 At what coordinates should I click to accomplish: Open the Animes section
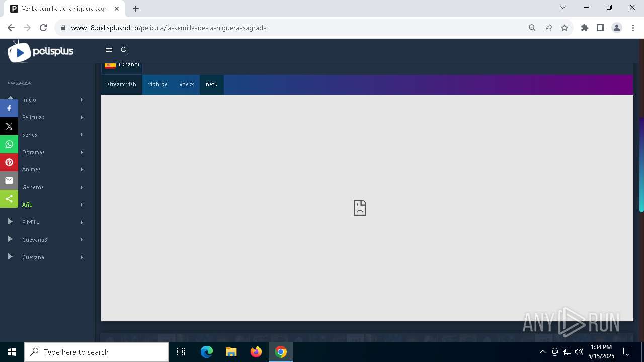pos(31,169)
